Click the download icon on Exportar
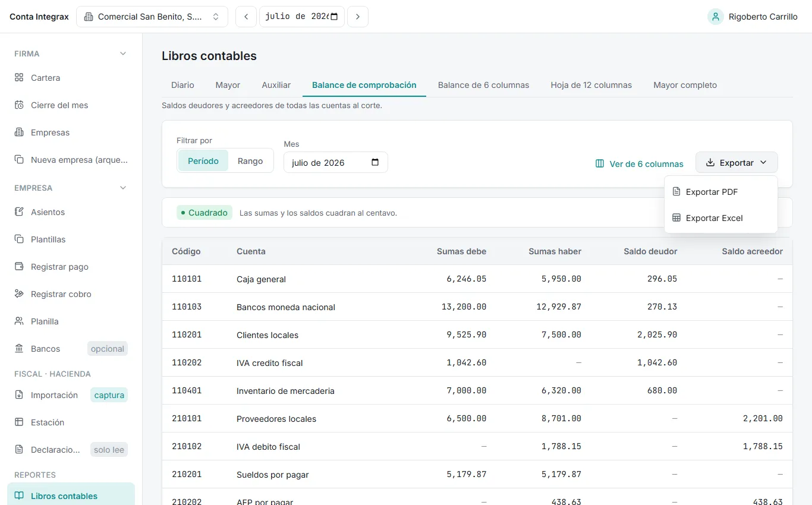This screenshot has height=505, width=812. [x=710, y=163]
